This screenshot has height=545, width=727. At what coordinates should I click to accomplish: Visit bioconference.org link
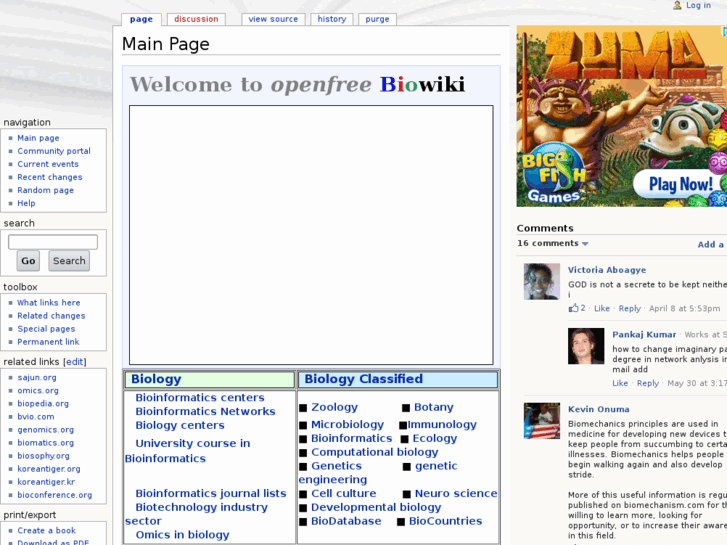point(55,495)
